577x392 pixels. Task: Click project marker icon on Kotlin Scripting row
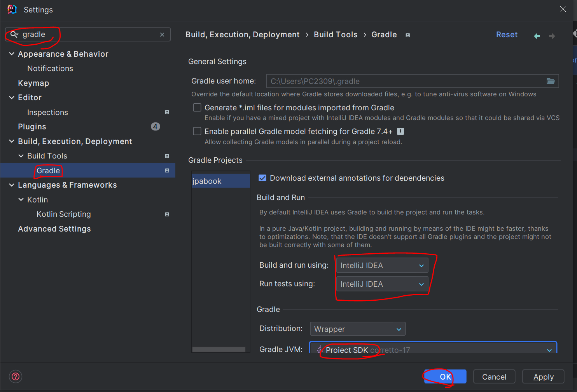click(167, 214)
